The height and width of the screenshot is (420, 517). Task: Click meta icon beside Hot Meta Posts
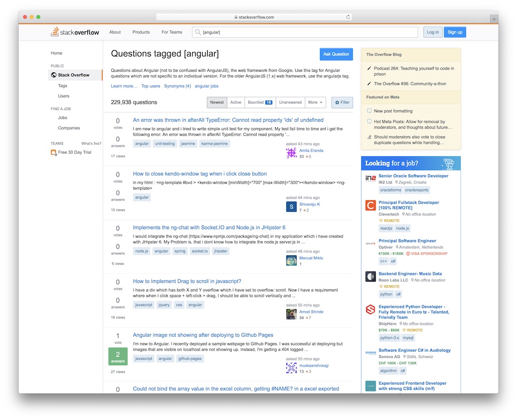(369, 121)
